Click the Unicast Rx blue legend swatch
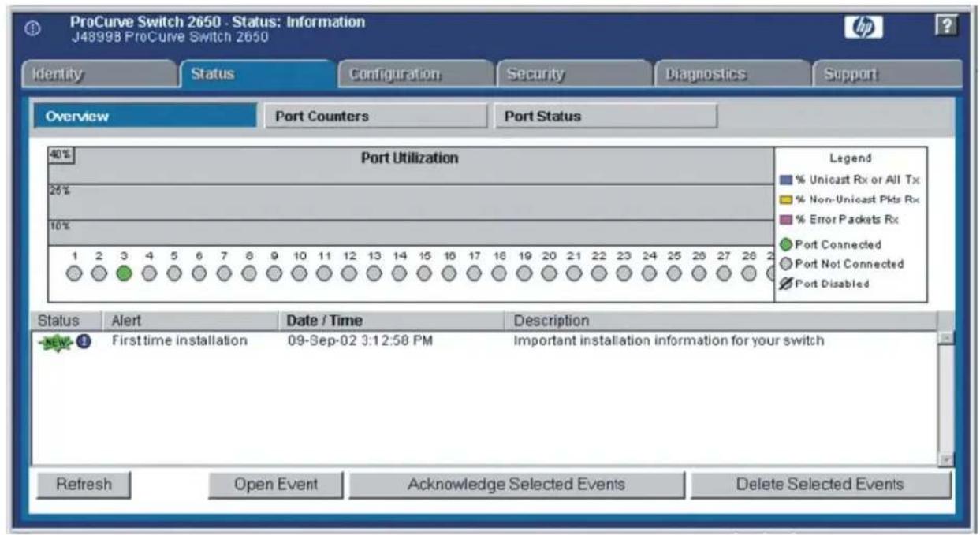Viewport: 980px width, 535px height. point(784,180)
